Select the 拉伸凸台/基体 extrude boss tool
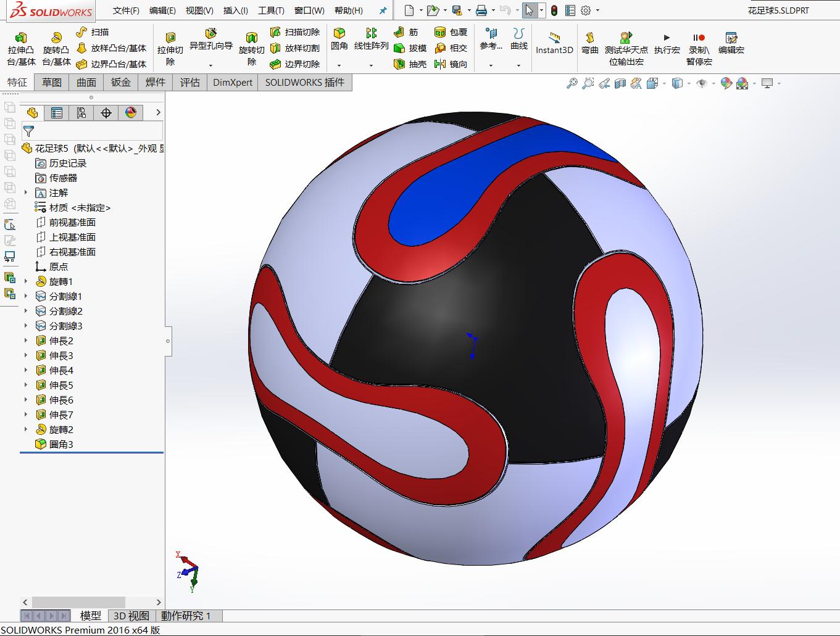 pos(20,46)
